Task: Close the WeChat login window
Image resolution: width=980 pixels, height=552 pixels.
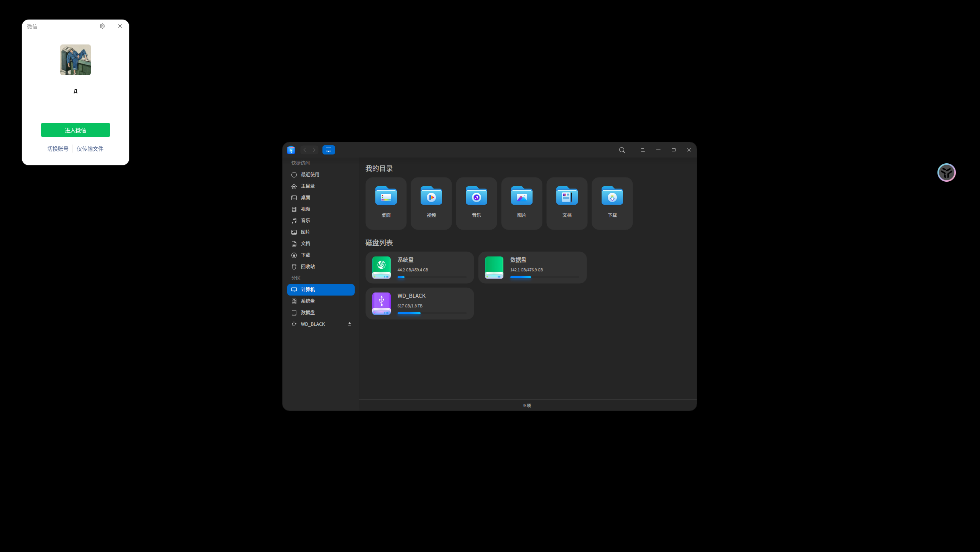Action: click(x=120, y=26)
